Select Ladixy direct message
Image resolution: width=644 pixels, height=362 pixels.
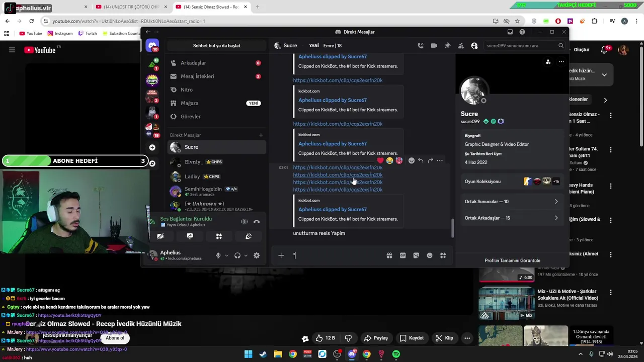pos(216,176)
